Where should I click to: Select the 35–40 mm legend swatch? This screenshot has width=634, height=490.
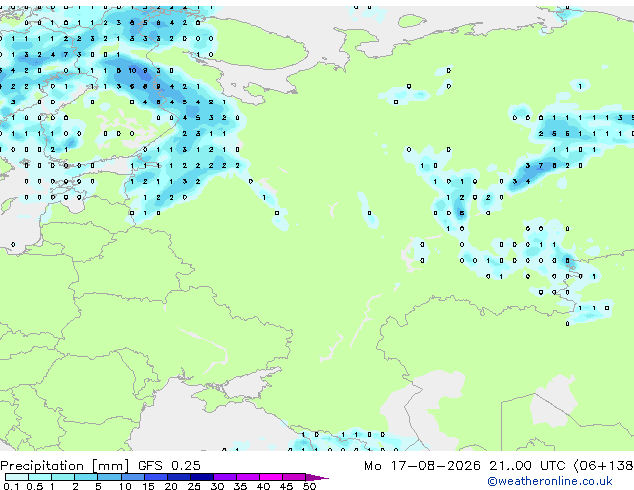click(248, 477)
